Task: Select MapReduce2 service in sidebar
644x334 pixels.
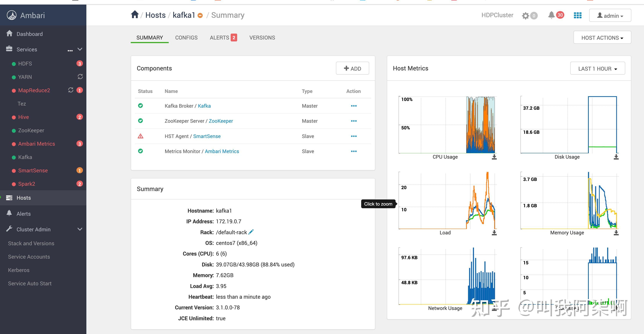Action: click(34, 90)
